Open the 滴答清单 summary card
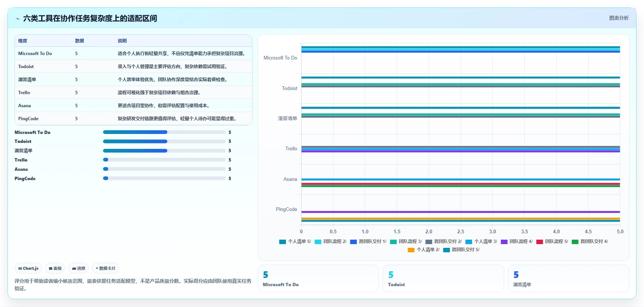 point(569,278)
